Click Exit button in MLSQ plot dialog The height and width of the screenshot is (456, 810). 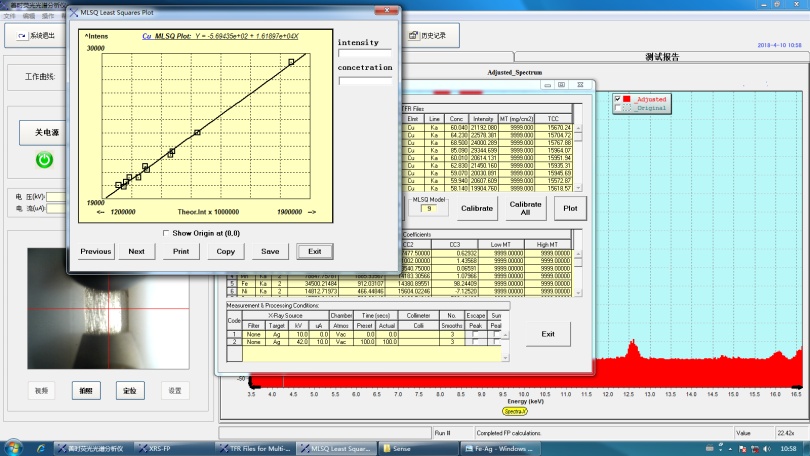click(315, 251)
